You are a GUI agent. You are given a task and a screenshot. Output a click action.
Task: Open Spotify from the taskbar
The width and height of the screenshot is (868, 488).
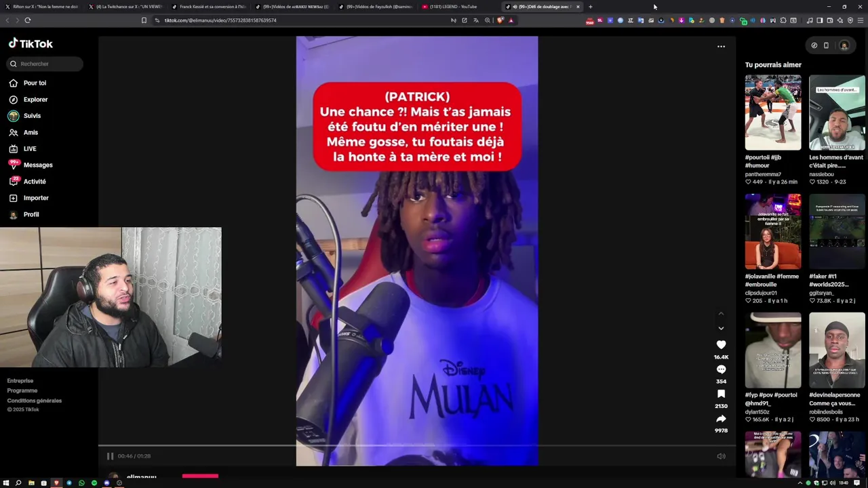(x=94, y=483)
